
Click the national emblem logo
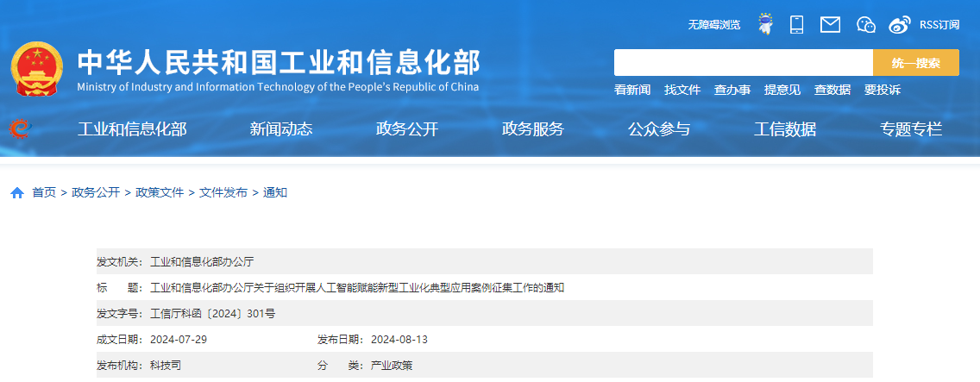click(x=37, y=69)
